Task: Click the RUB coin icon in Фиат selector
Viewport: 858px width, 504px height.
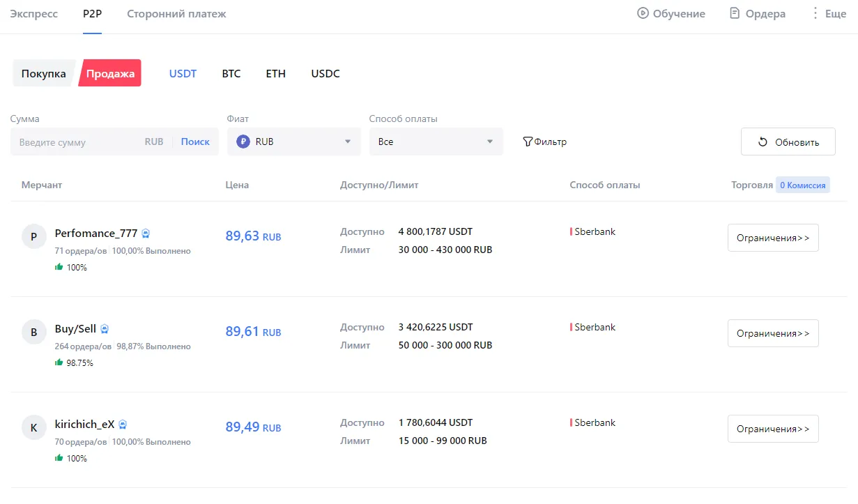Action: click(243, 141)
